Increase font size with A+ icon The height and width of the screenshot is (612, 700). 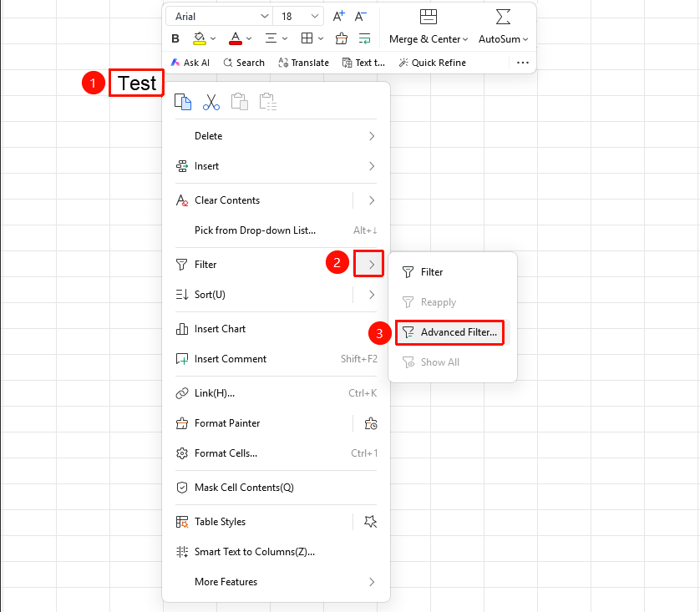(x=339, y=17)
